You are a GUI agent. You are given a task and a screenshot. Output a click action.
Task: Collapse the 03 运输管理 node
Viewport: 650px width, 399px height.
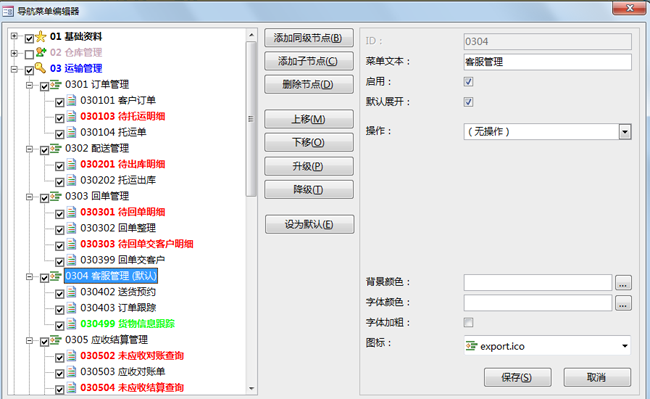(14, 69)
